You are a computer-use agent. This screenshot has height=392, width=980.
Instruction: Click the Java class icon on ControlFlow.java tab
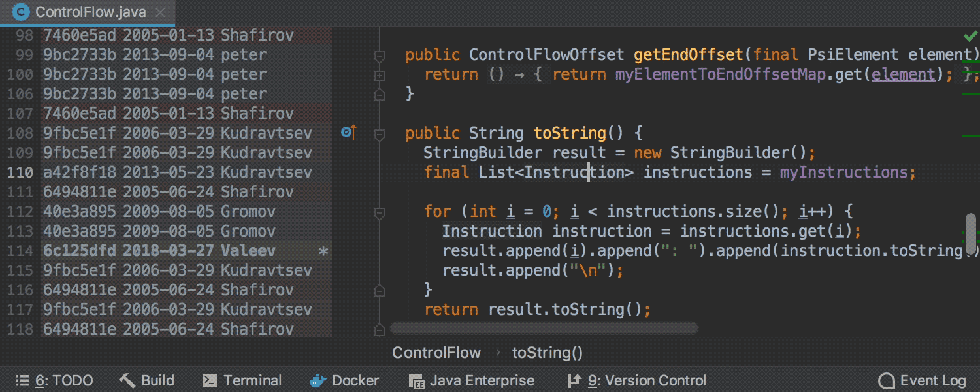point(21,12)
